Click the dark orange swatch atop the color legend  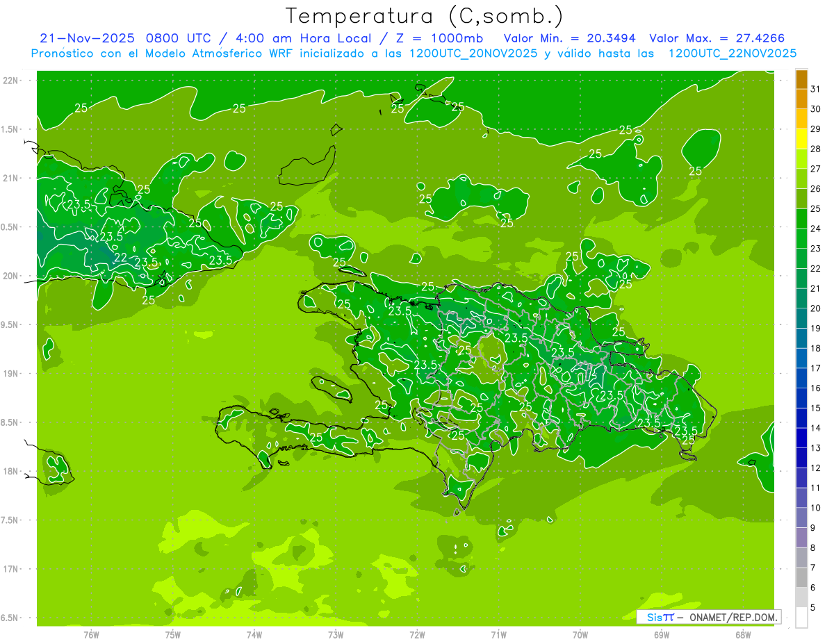[x=801, y=80]
